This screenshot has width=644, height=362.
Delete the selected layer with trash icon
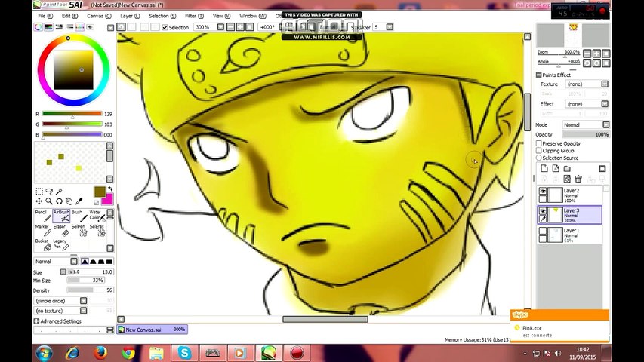pos(578,179)
